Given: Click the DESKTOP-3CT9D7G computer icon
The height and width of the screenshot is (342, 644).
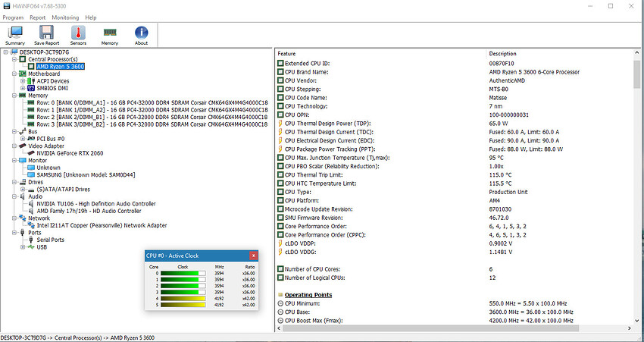Looking at the screenshot, I should (x=14, y=52).
